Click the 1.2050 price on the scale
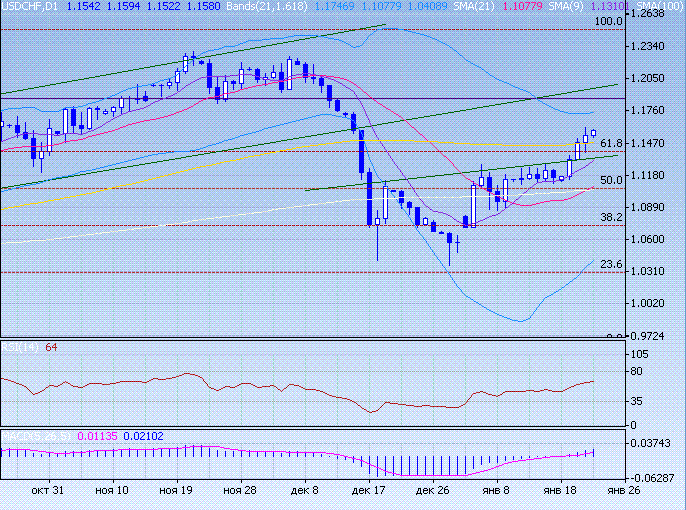Screen dimensions: 686x510 tap(651, 78)
